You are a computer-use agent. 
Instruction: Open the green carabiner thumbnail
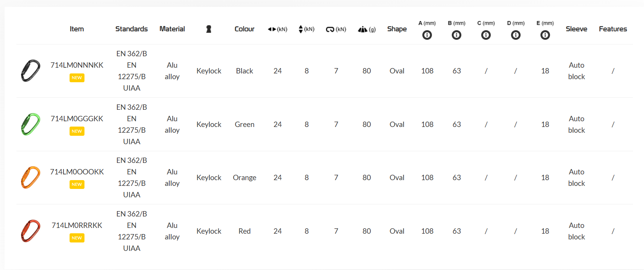point(31,124)
